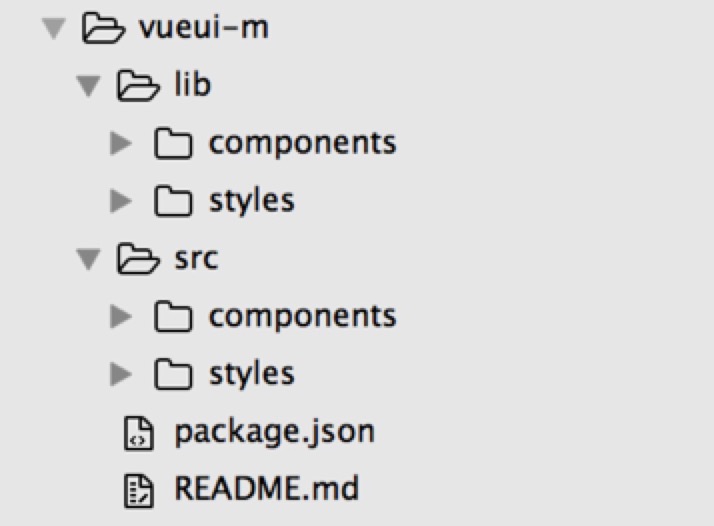Collapse the vueui-m root folder arrow
Viewport: 714px width, 526px height.
(x=53, y=28)
